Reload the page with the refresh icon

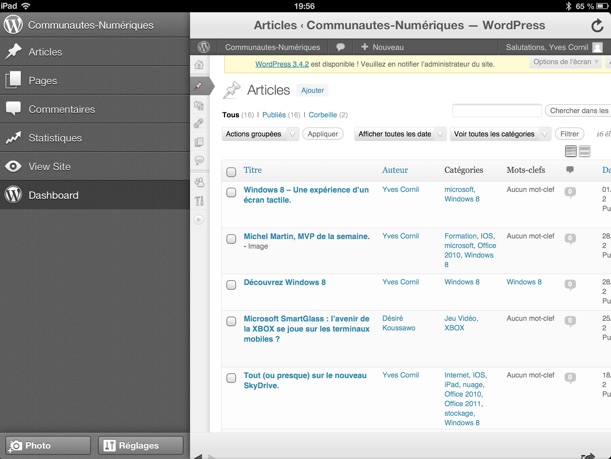pos(597,26)
